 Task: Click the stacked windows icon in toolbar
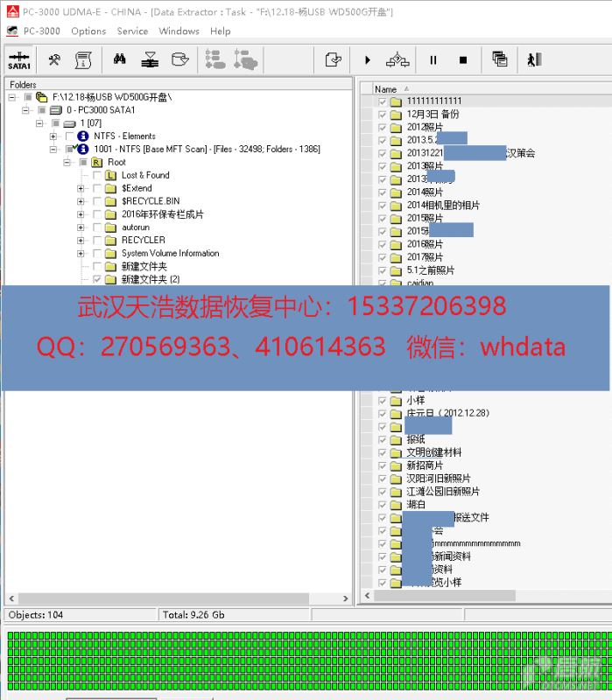pos(499,59)
